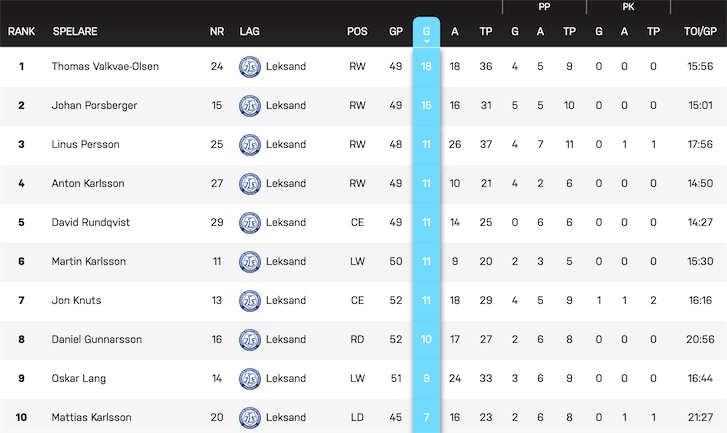The width and height of the screenshot is (727, 433).
Task: Click Leksand logo in Oskar Lang row
Action: click(249, 378)
